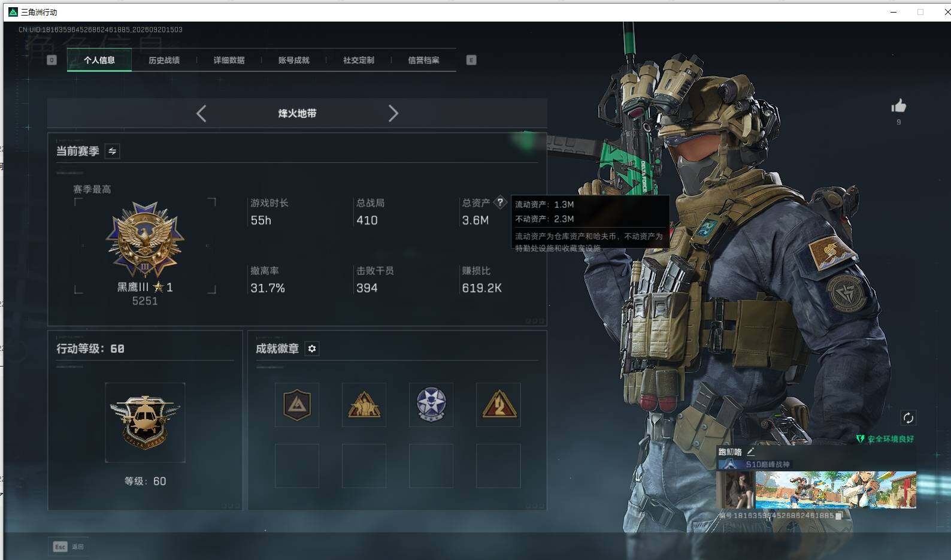Select the 黑鹰III rank emblem
The width and height of the screenshot is (951, 560).
145,240
